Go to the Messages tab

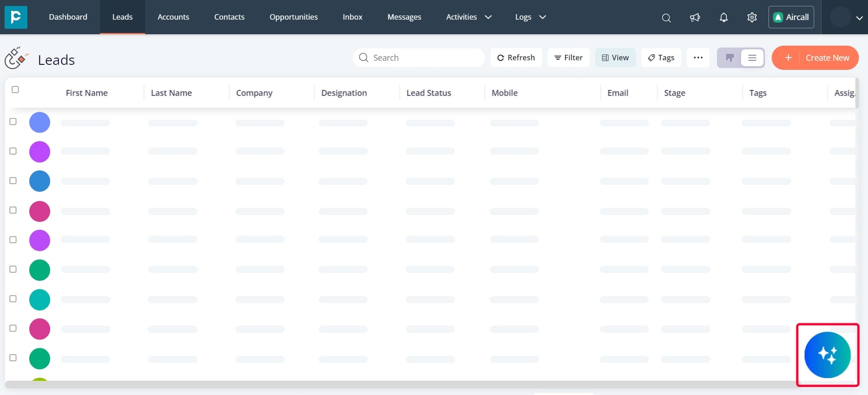coord(404,17)
